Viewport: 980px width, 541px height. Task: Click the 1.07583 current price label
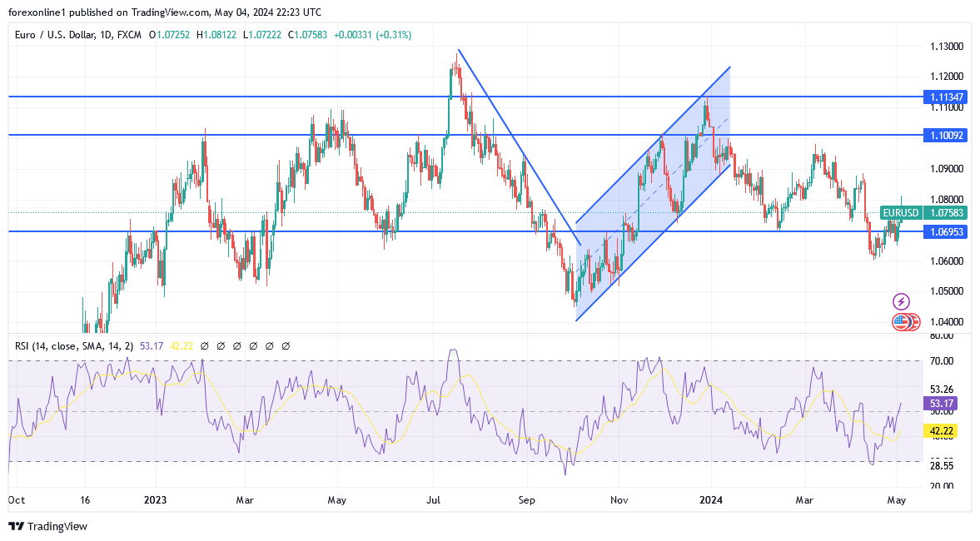coord(946,213)
